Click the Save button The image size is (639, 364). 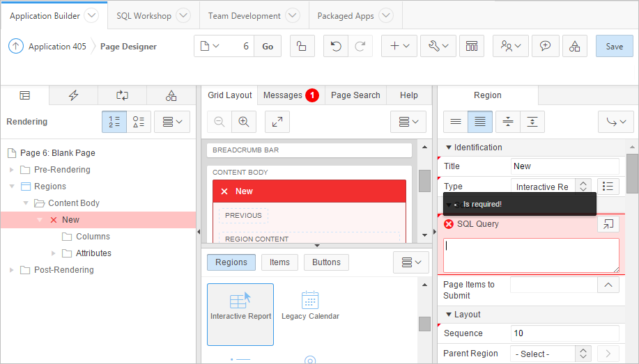614,46
